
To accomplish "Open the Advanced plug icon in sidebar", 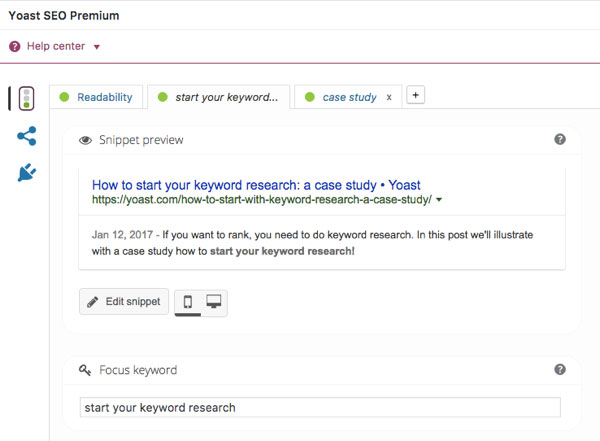I will pos(27,172).
